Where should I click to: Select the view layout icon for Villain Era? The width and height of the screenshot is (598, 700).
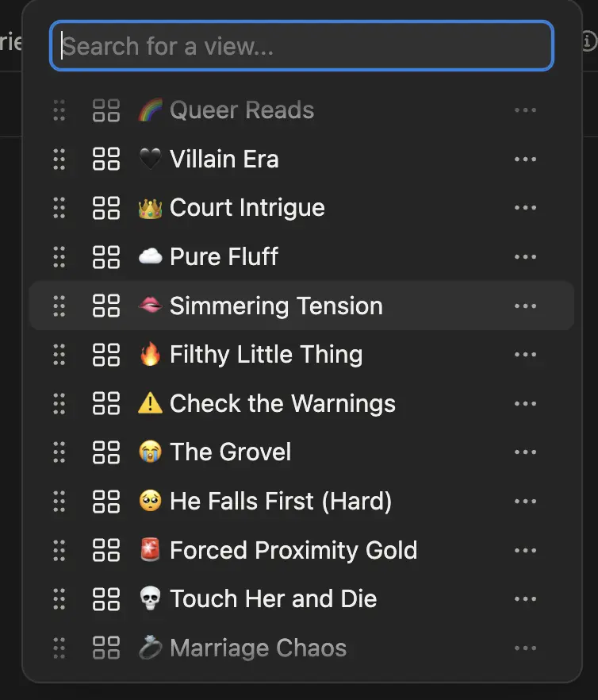pyautogui.click(x=105, y=159)
